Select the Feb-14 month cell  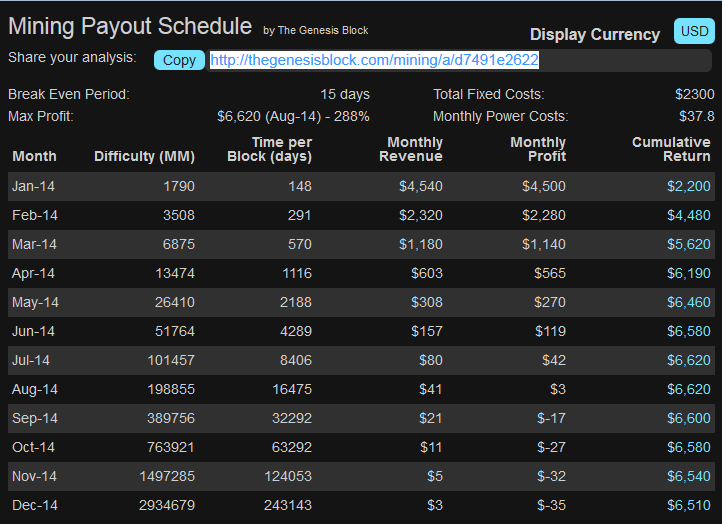(x=35, y=215)
